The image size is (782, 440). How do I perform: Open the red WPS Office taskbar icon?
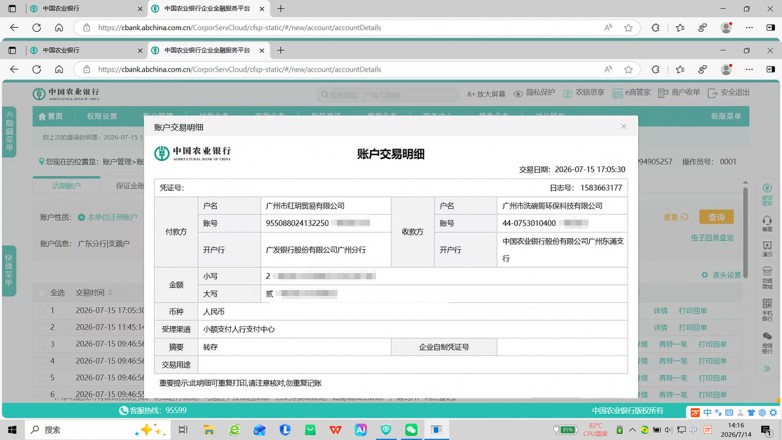click(x=336, y=430)
